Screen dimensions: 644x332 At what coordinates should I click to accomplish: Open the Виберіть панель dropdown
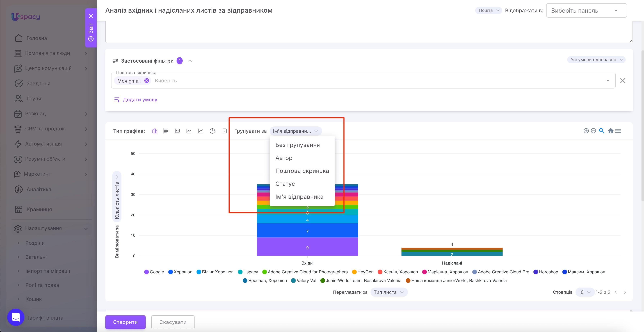[586, 10]
